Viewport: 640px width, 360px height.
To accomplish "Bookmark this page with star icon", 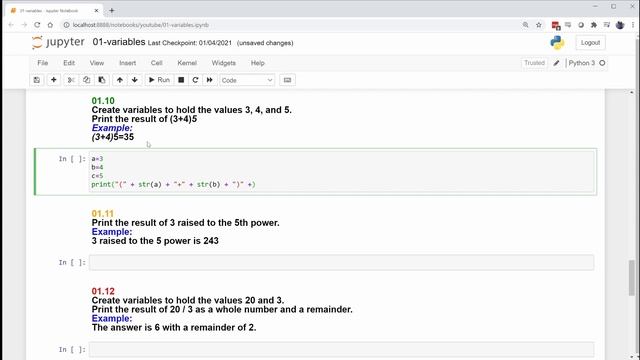I will [539, 25].
